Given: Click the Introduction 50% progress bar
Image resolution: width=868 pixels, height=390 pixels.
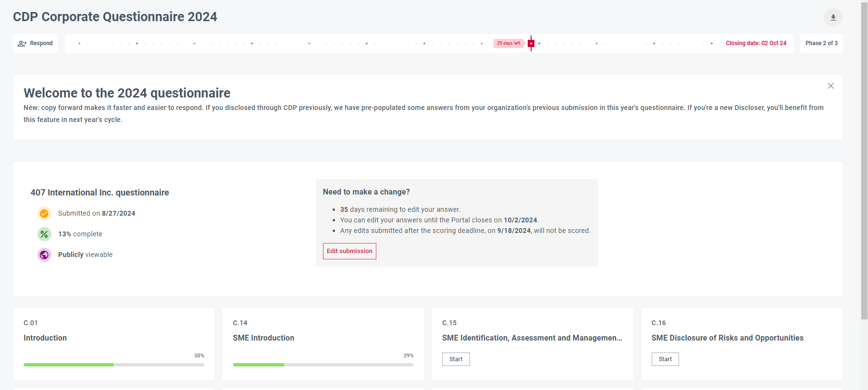Looking at the screenshot, I should pos(114,365).
